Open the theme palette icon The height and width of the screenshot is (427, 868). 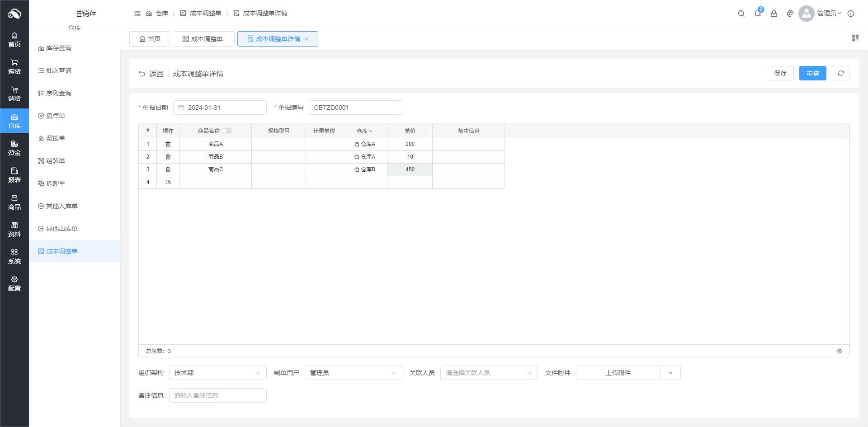point(790,14)
